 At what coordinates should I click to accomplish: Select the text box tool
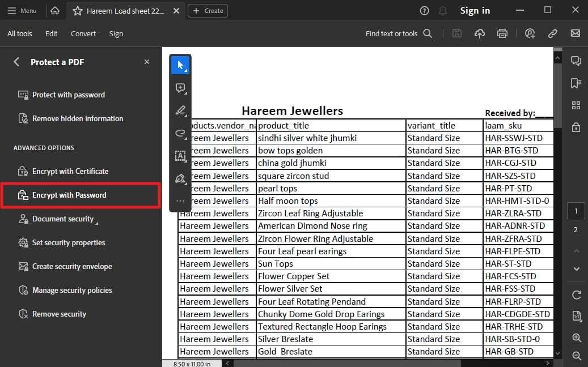(x=180, y=156)
